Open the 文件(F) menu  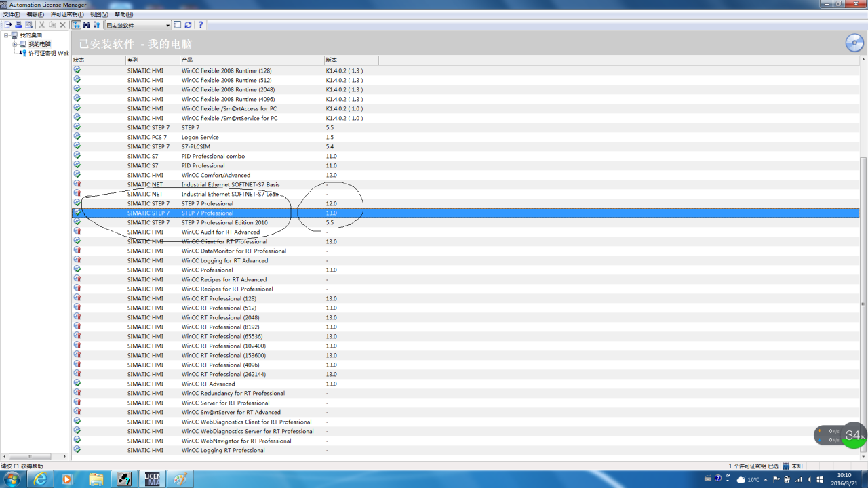pyautogui.click(x=12, y=14)
